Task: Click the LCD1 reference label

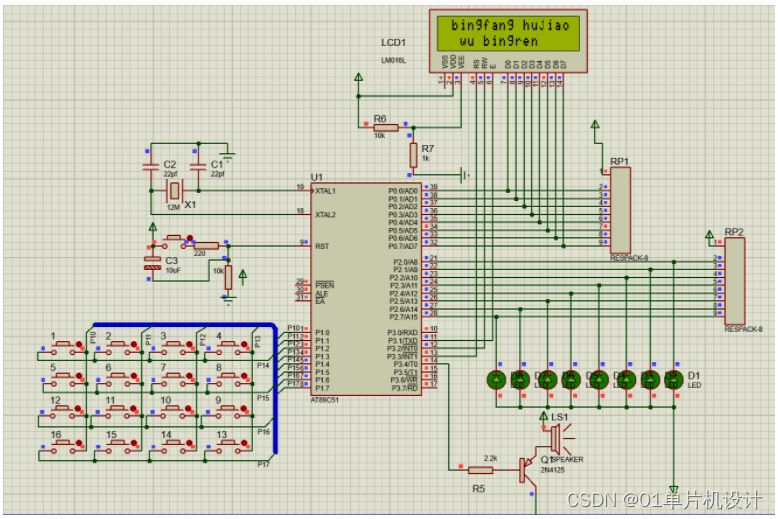Action: point(393,43)
